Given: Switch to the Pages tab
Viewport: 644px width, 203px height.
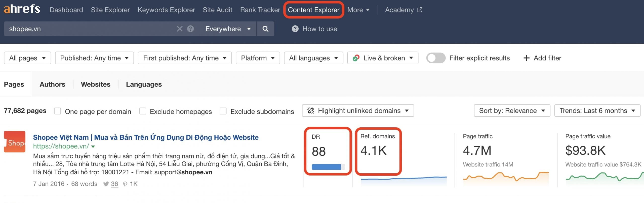Looking at the screenshot, I should (14, 84).
